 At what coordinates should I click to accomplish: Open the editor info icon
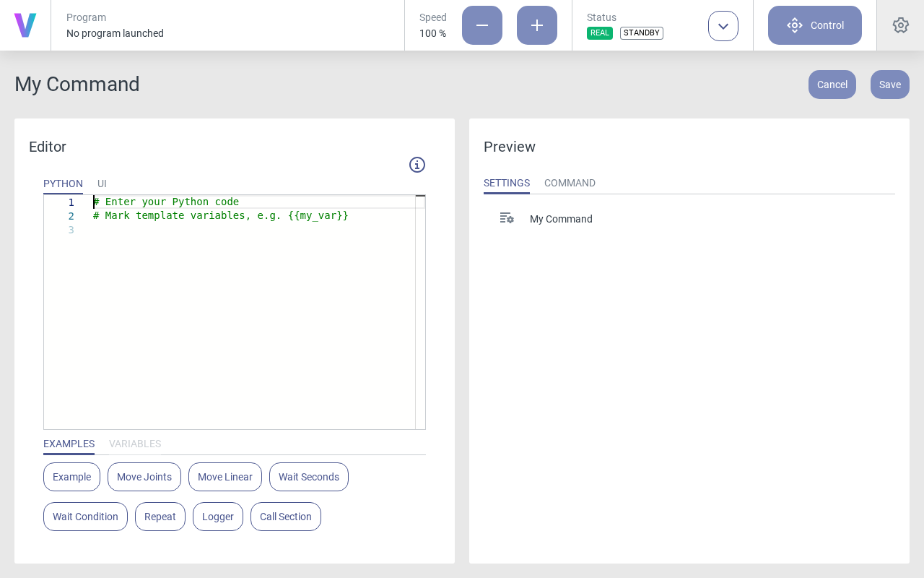(417, 165)
